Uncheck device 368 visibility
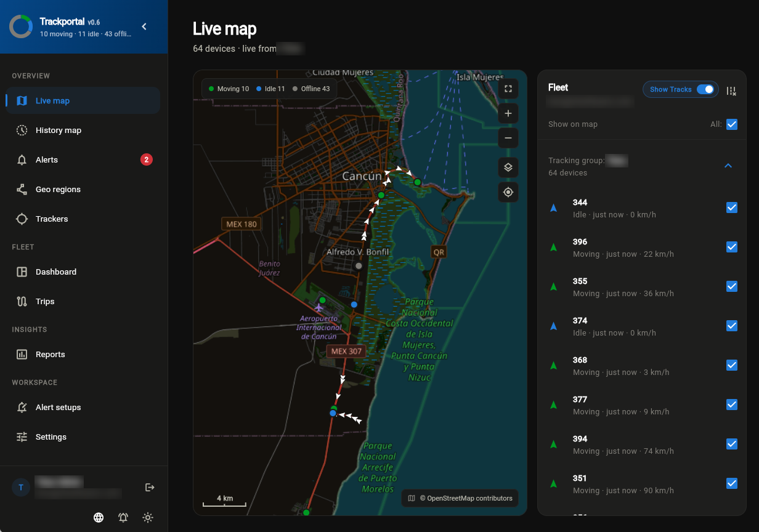 [732, 365]
